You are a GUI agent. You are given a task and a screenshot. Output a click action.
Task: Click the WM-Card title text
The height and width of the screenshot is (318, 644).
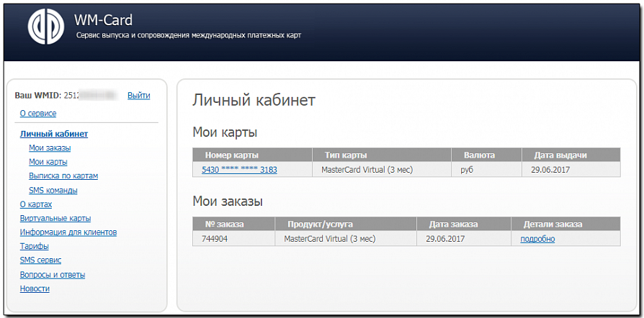103,20
